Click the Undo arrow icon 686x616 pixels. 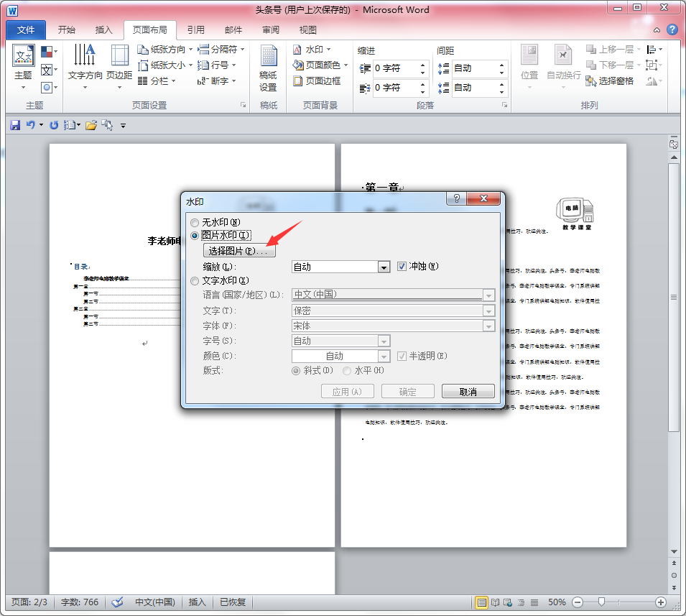point(30,125)
